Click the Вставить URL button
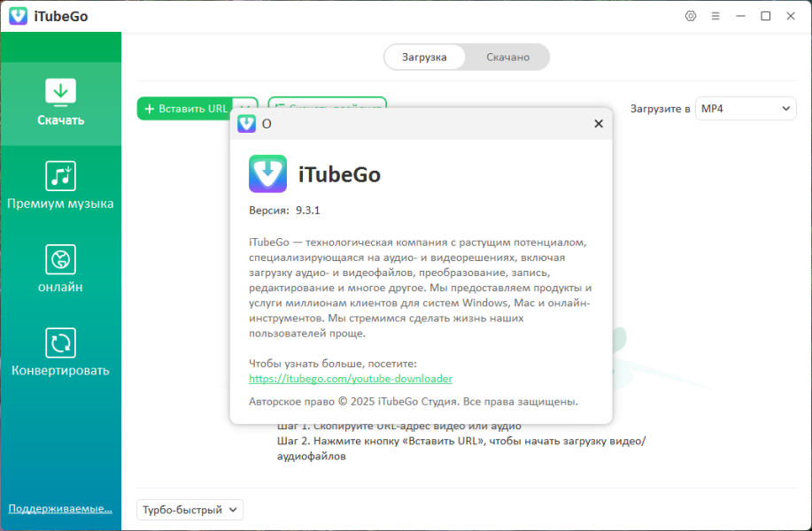812x531 pixels. coord(185,109)
